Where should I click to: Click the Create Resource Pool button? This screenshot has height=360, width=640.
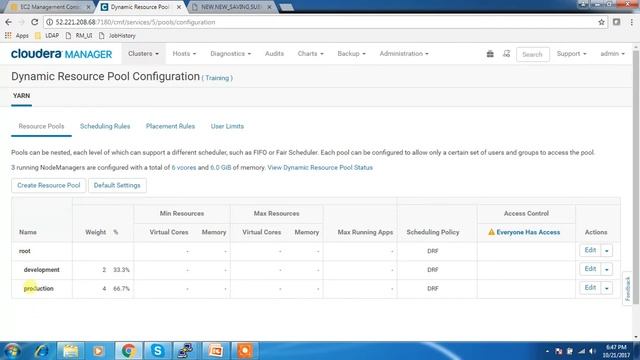point(49,185)
